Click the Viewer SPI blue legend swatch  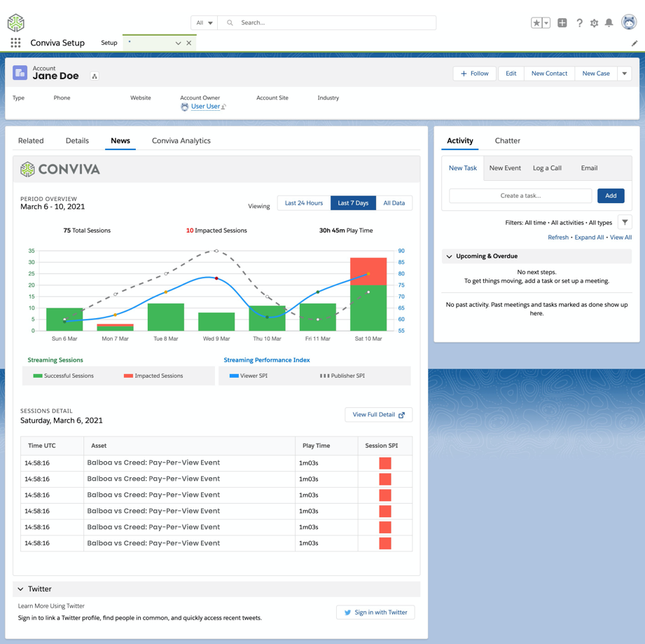point(234,376)
